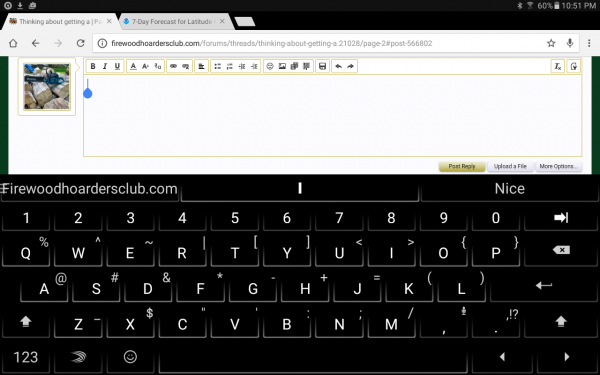This screenshot has height=375, width=600.
Task: Tap the M key on keyboard
Action: click(391, 324)
